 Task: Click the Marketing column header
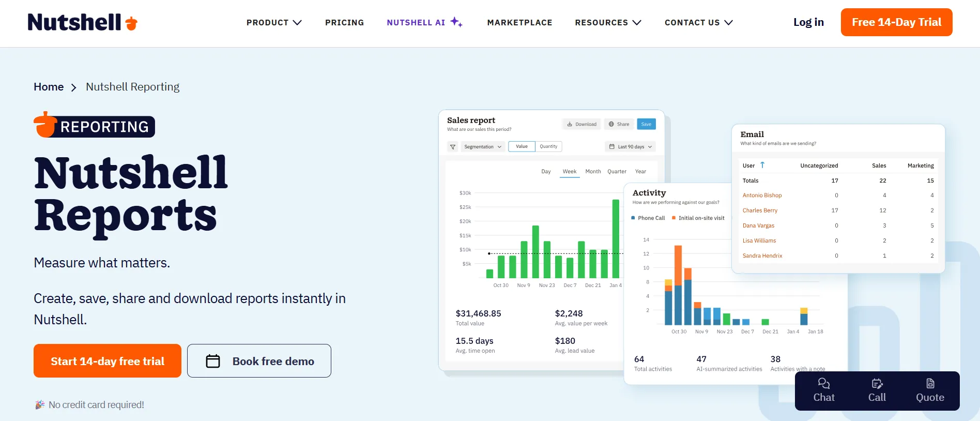[921, 166]
